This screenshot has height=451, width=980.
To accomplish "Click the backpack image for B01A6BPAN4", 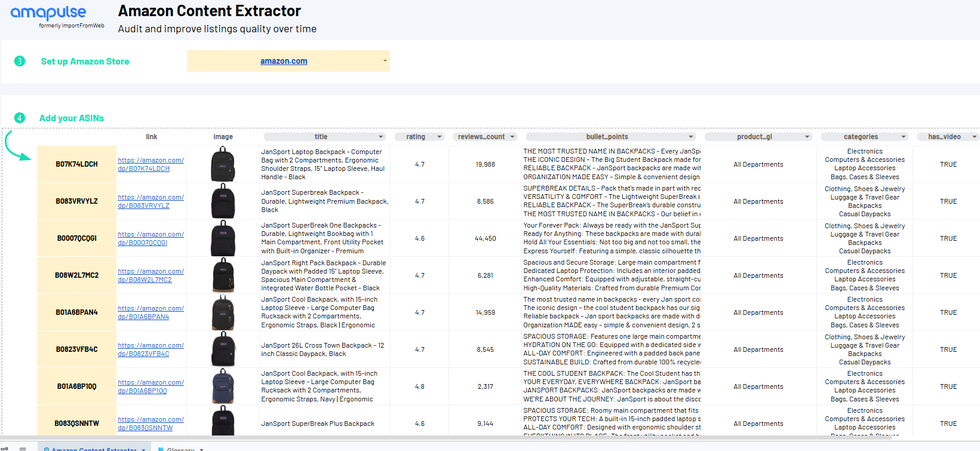I will [223, 312].
